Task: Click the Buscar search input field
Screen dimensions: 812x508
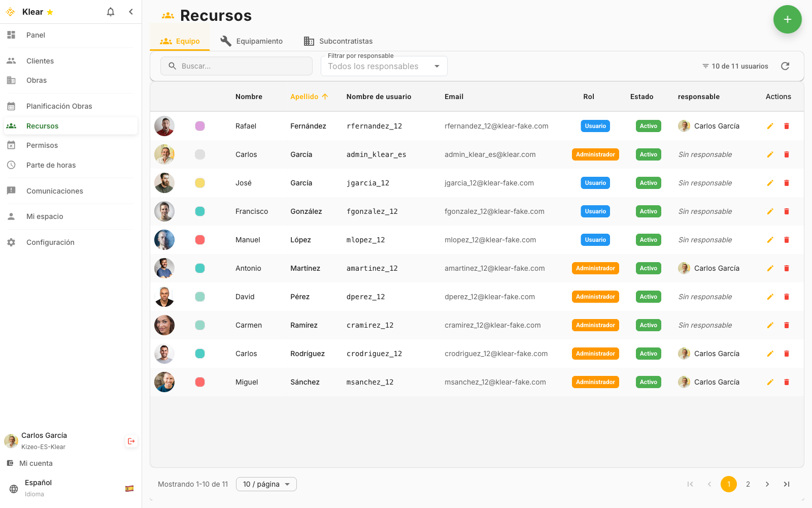Action: point(236,66)
